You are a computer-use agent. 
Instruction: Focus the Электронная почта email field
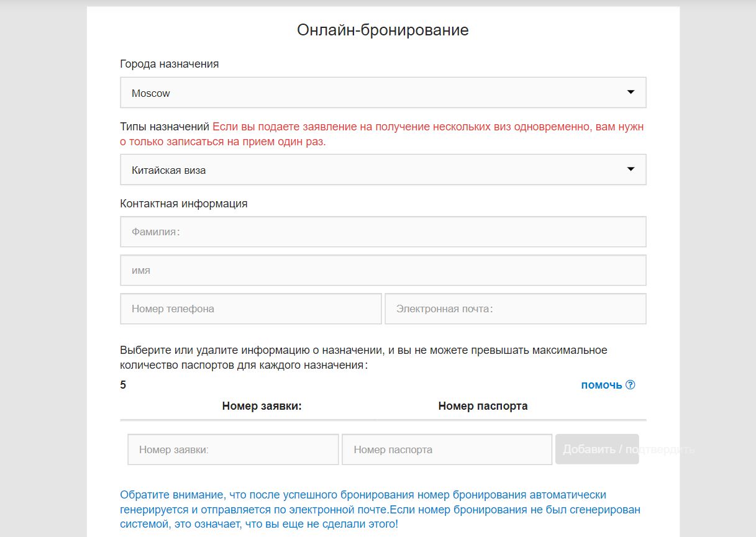515,309
